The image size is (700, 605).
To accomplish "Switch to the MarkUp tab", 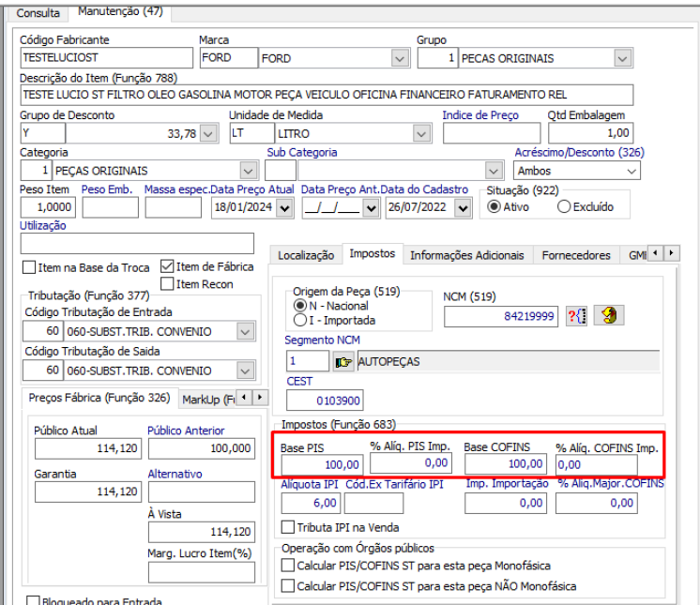I will [208, 400].
